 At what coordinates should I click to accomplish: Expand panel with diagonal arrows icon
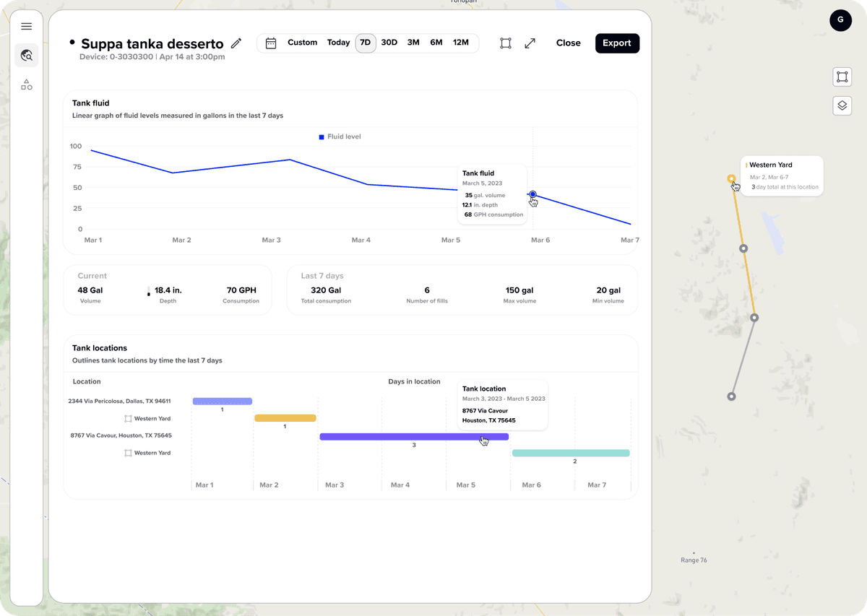point(530,43)
